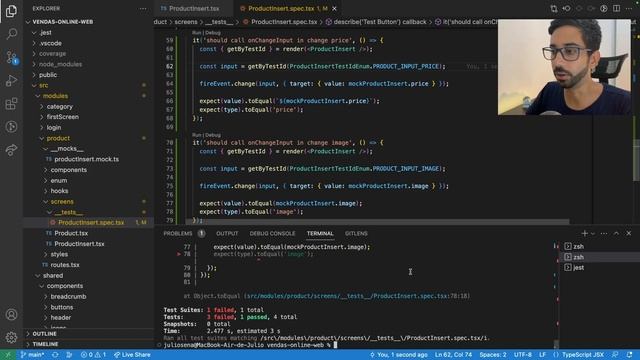Open the new terminal launch profile dropdown

593,233
